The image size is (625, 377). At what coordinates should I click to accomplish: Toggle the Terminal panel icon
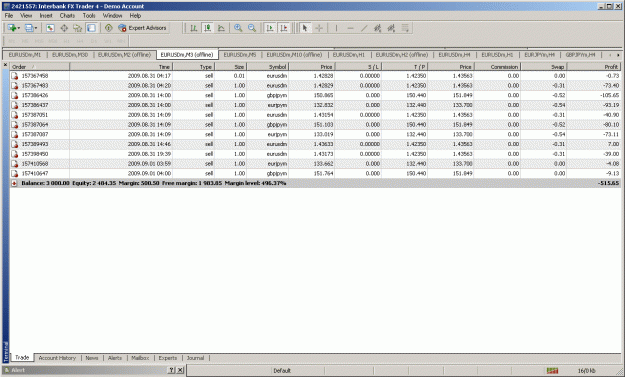91,28
